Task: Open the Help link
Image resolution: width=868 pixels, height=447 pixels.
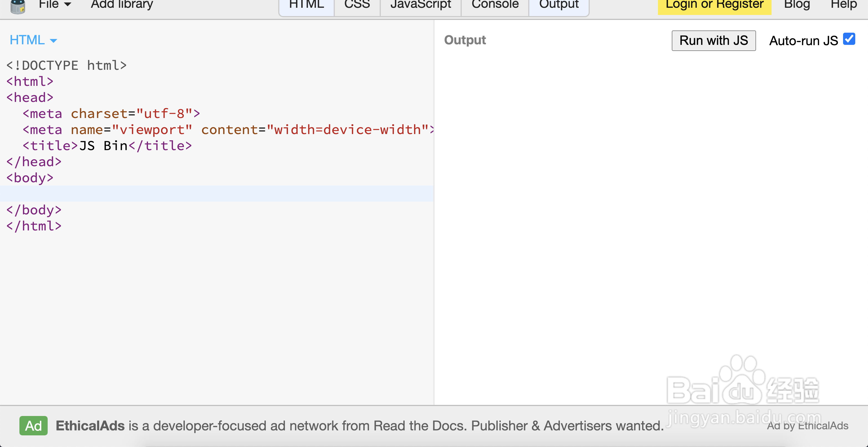Action: point(843,5)
